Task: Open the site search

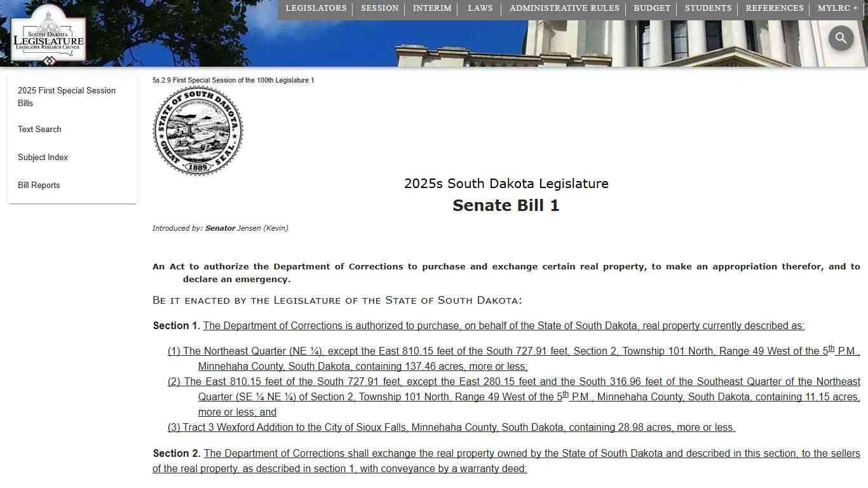Action: coord(841,38)
